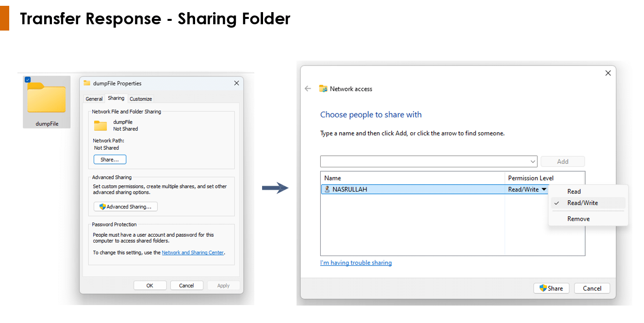
Task: Click the Add button in Network access
Action: tap(562, 161)
